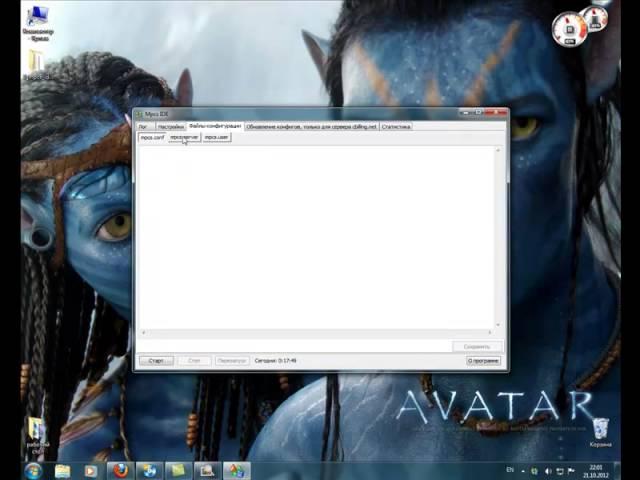Click the small memory gadget dial
The image size is (640, 480).
(595, 18)
